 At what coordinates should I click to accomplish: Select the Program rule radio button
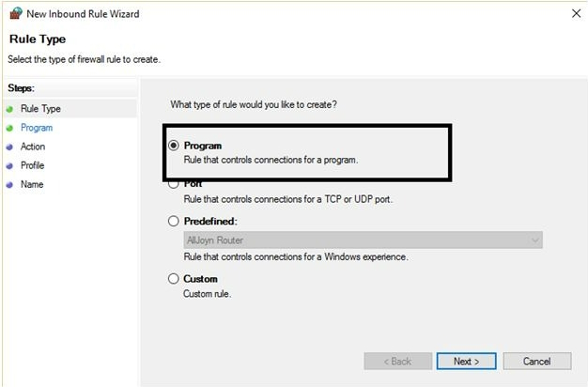point(173,146)
